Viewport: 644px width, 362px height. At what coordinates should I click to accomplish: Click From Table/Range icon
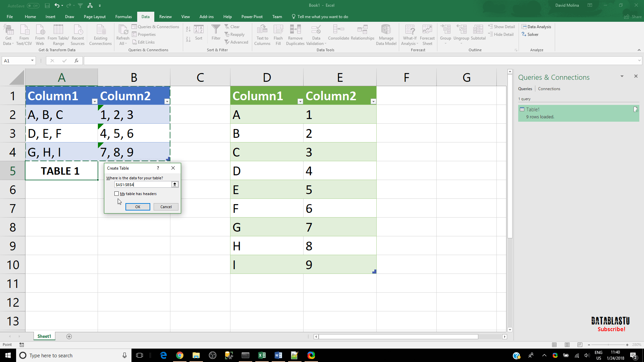coord(58,35)
